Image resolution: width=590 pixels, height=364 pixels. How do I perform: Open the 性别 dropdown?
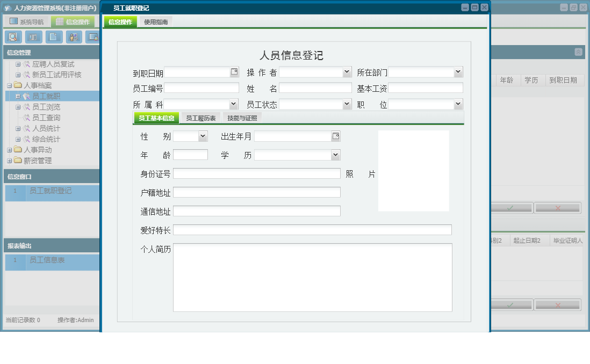coord(203,136)
